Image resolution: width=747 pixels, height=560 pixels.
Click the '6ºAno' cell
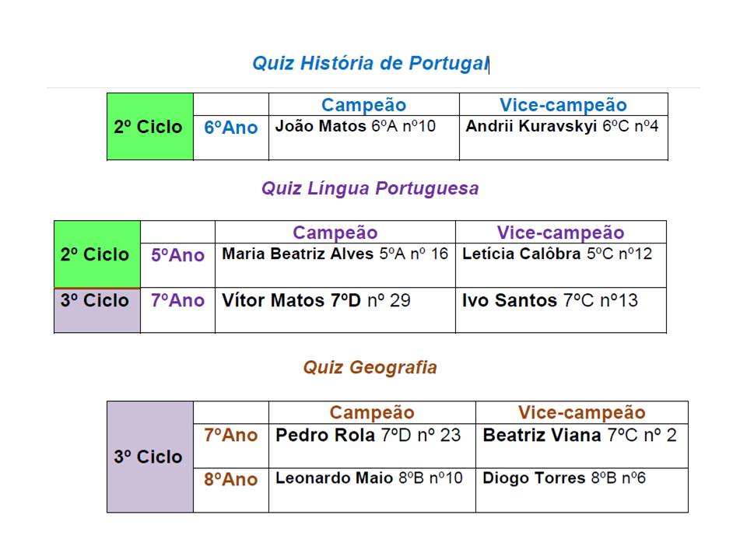tap(230, 128)
